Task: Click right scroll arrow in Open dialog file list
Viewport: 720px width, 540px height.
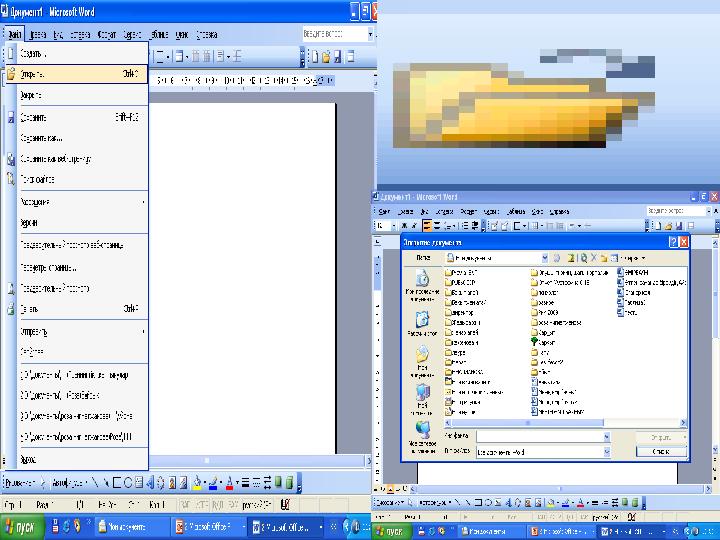Action: (x=683, y=422)
